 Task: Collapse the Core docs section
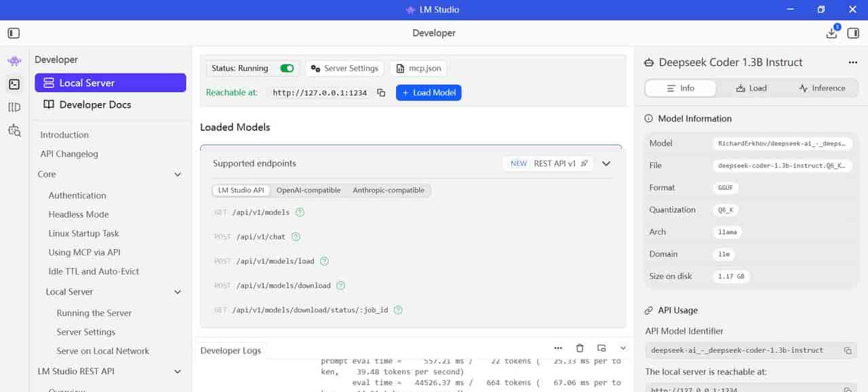click(178, 175)
